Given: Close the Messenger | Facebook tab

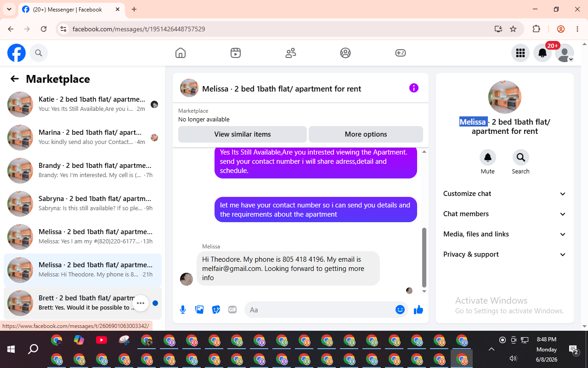Looking at the screenshot, I should [118, 9].
